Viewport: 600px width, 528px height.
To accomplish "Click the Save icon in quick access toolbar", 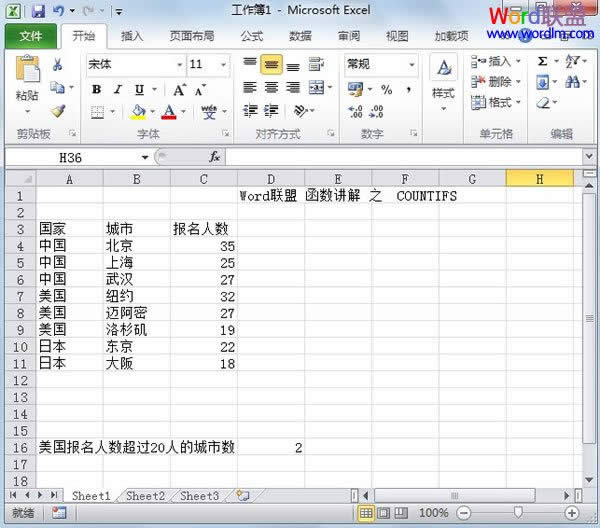I will [38, 12].
